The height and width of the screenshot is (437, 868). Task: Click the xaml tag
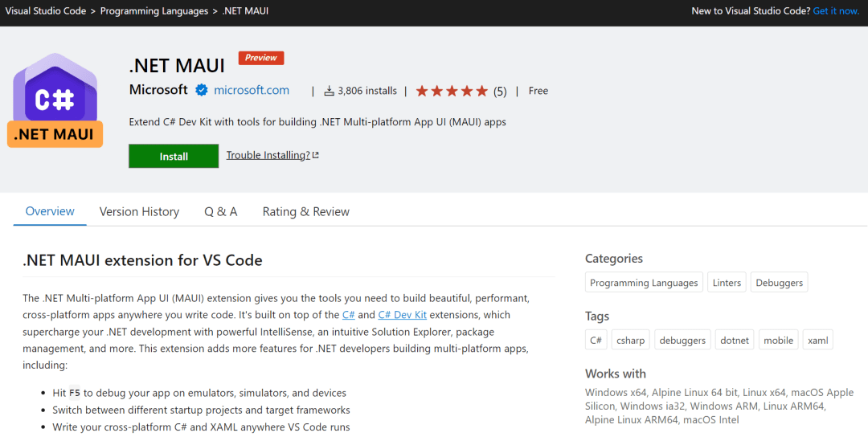[817, 341]
